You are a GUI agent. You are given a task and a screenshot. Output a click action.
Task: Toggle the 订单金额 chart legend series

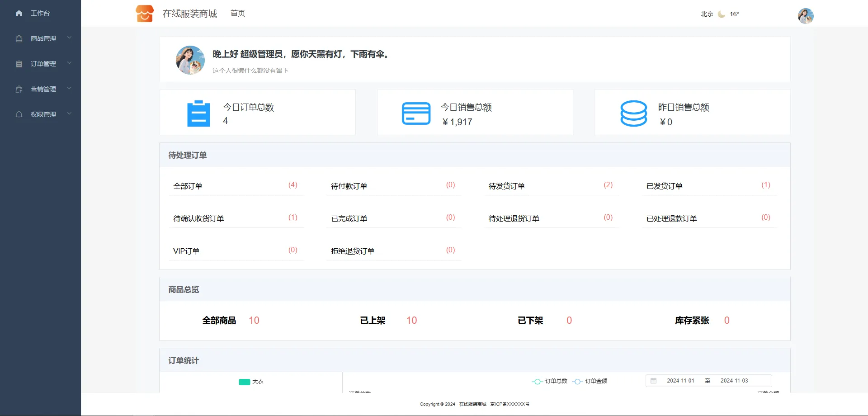(590, 381)
